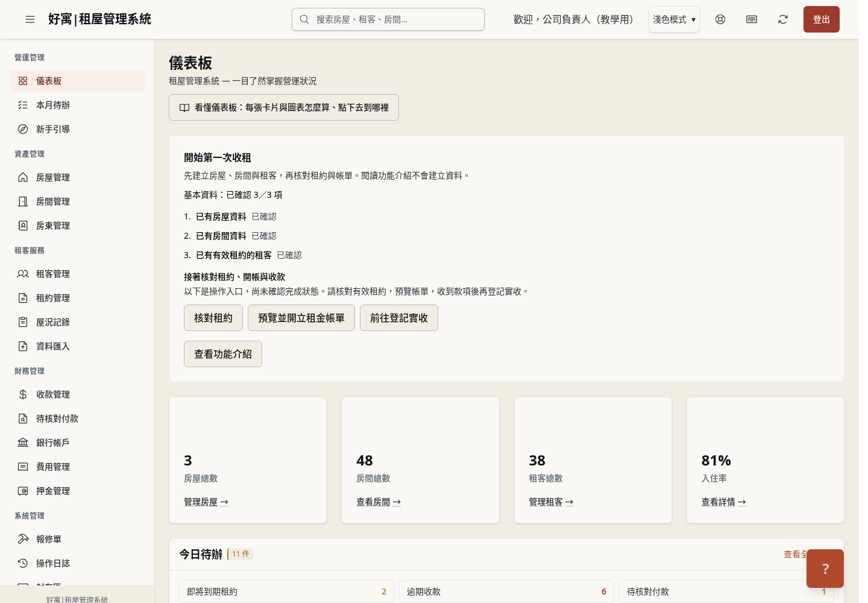Click the compass icon beside 新手引導
868x603 pixels.
point(23,129)
